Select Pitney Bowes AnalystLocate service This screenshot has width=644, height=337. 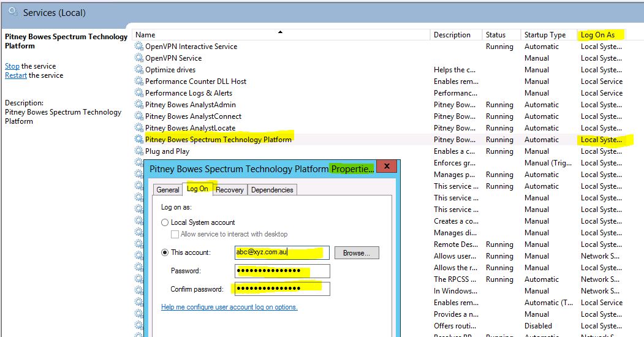pyautogui.click(x=380, y=127)
